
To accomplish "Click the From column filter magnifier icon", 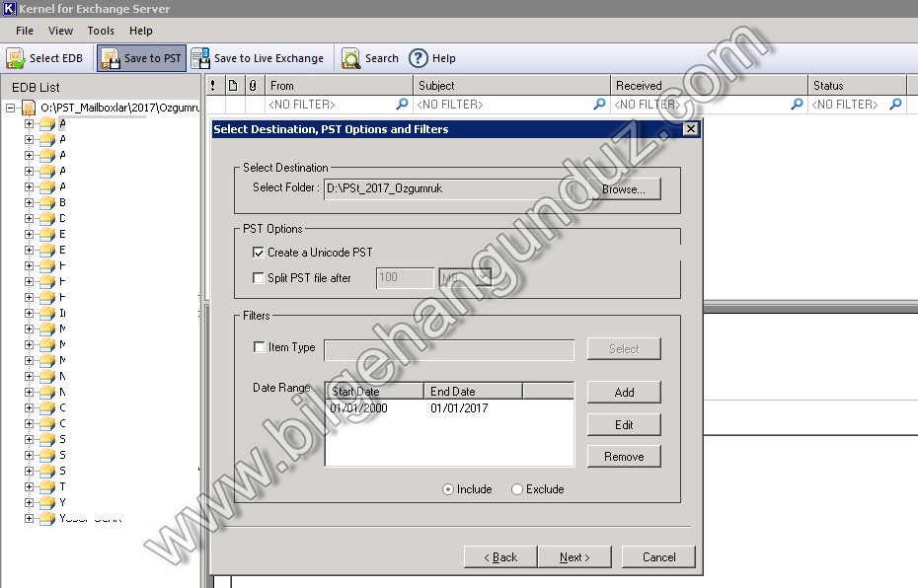I will pos(402,104).
